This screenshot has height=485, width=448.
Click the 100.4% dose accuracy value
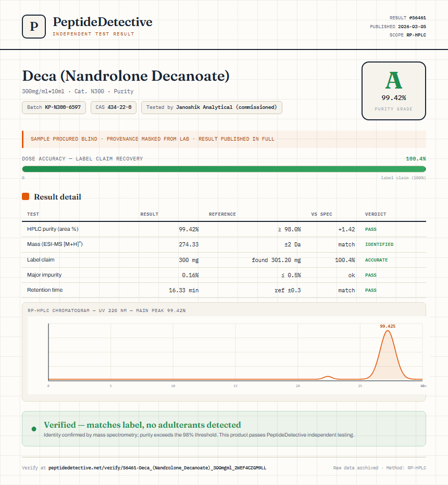416,159
